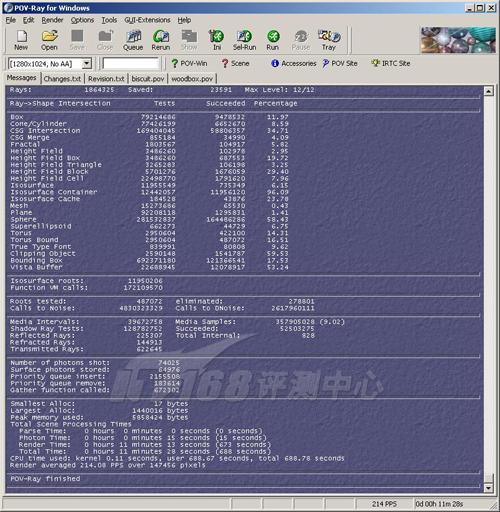
Task: Open the Changes.txt tab
Action: tap(62, 79)
